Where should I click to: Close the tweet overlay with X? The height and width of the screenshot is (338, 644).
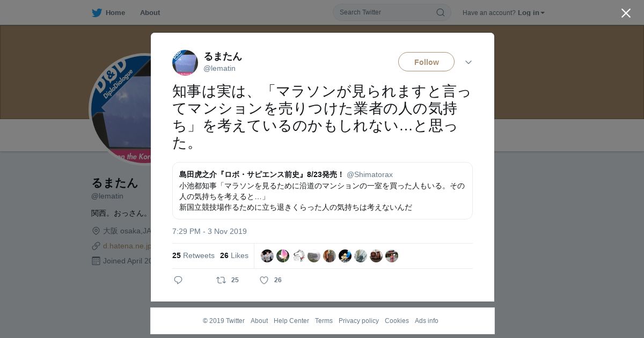pos(626,13)
